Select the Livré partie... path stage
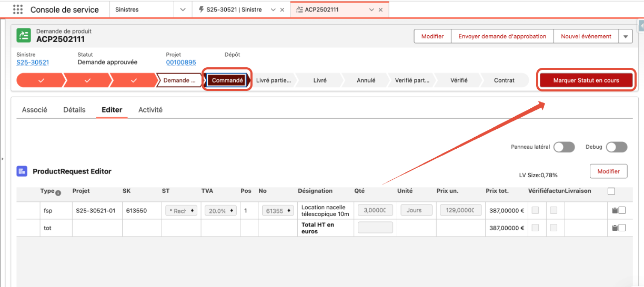The width and height of the screenshot is (644, 287). pyautogui.click(x=274, y=80)
